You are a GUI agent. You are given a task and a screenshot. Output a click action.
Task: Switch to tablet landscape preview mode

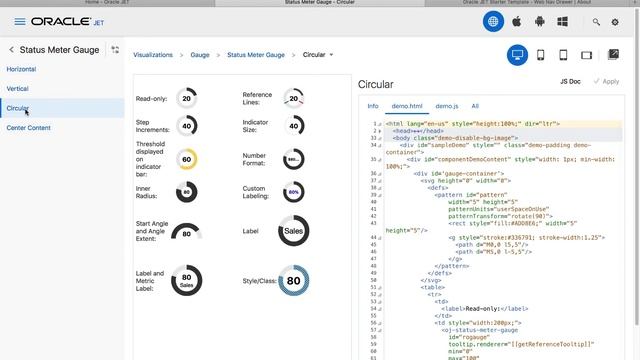[587, 55]
